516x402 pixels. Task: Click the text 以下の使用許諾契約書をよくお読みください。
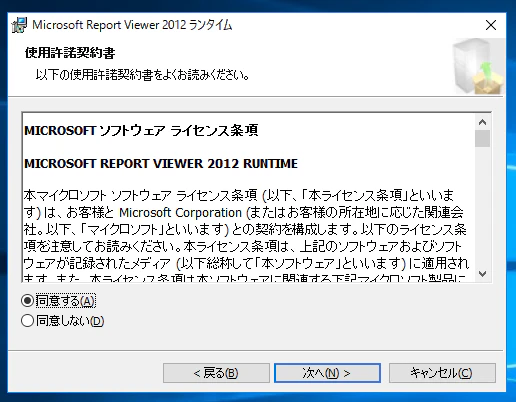(x=142, y=75)
